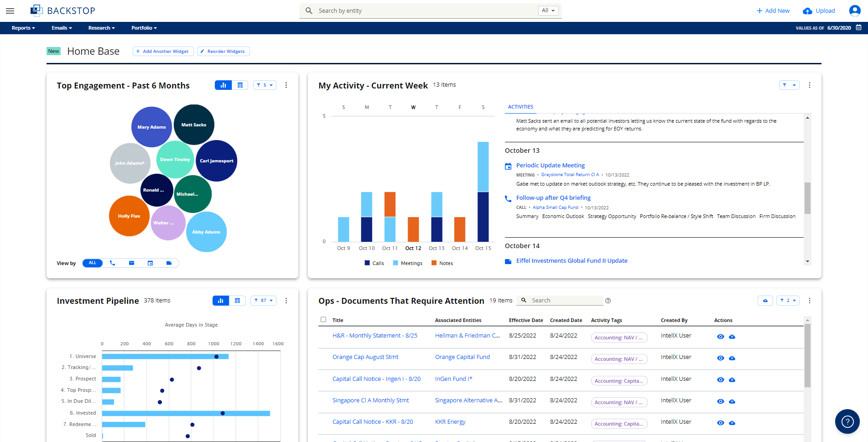Screen dimensions: 868x442
Task: Check the select-all checkbox in documents table
Action: 323,320
